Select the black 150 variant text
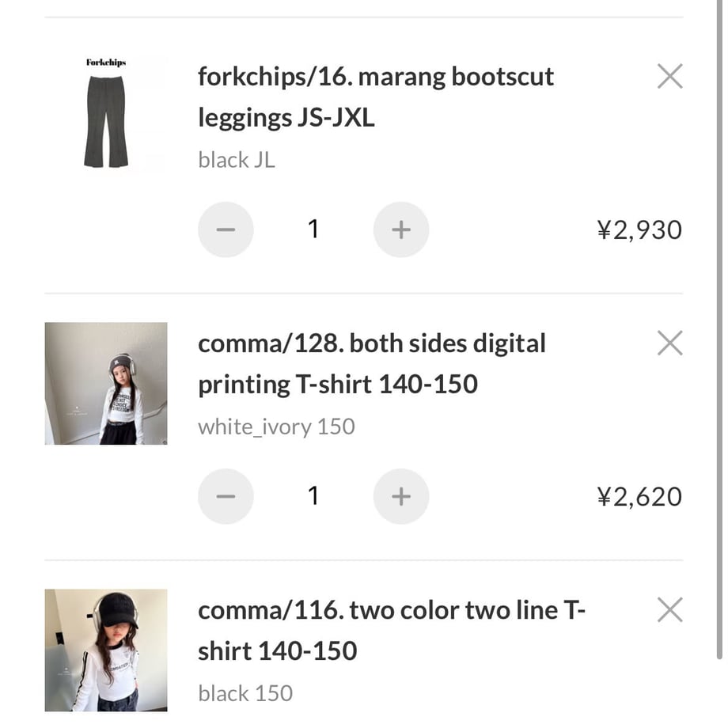 pos(245,694)
